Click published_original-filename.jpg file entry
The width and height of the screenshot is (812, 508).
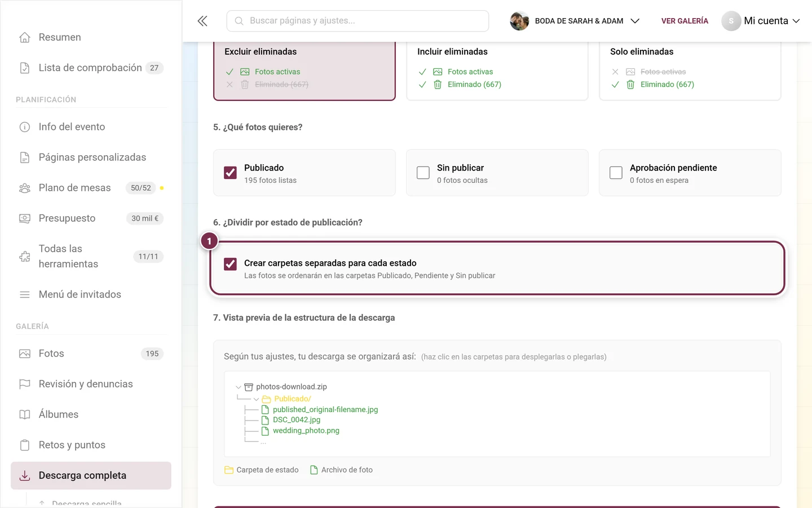pos(325,410)
